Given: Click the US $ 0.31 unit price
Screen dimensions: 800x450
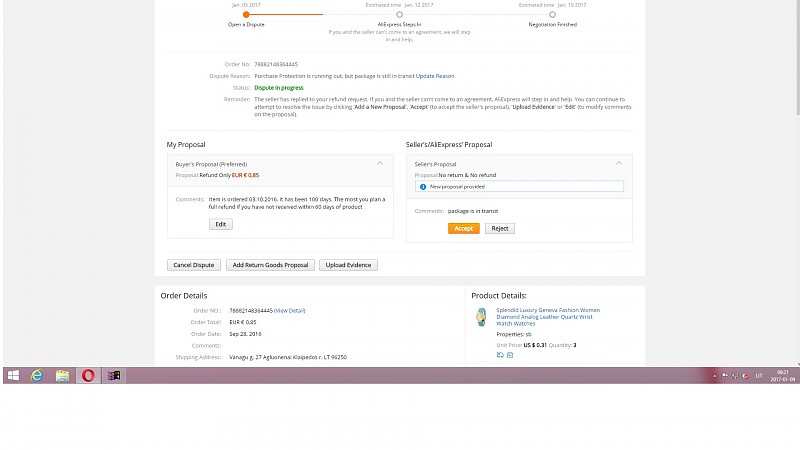Looking at the screenshot, I should [535, 345].
